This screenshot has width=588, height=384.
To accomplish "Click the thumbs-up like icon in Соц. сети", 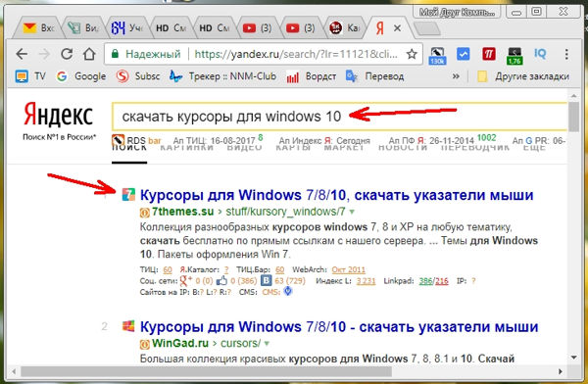I will point(221,280).
